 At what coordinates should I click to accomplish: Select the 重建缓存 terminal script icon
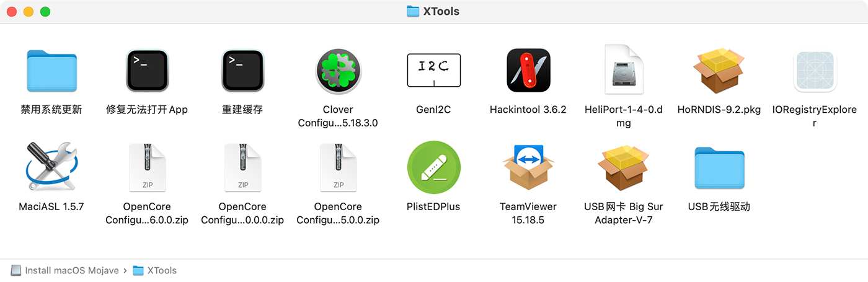pyautogui.click(x=242, y=71)
